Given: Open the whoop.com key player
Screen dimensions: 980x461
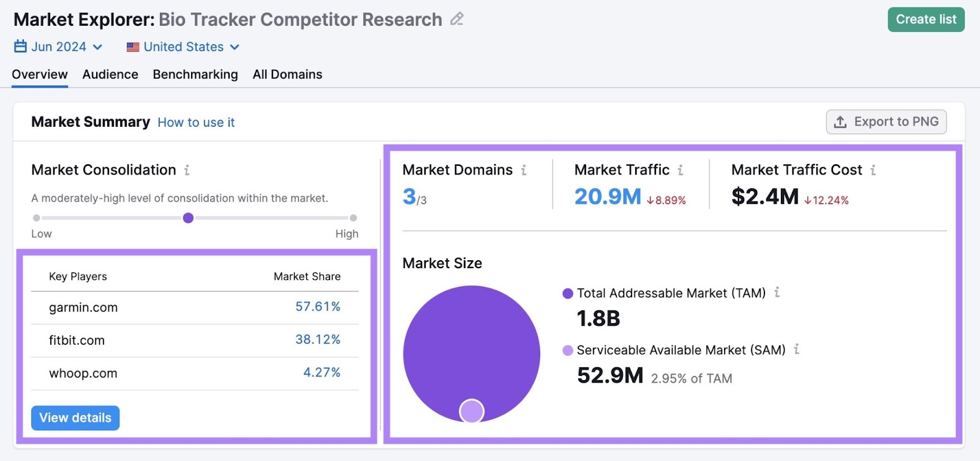Looking at the screenshot, I should point(83,373).
